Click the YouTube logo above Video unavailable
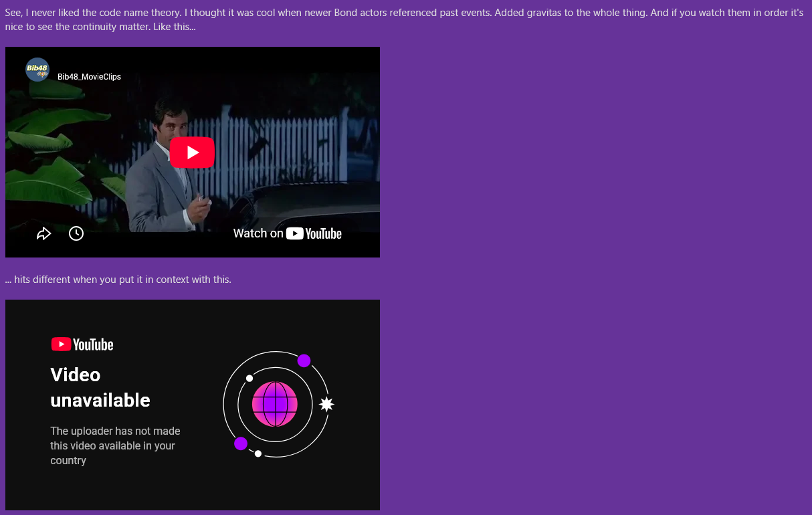 [x=82, y=344]
